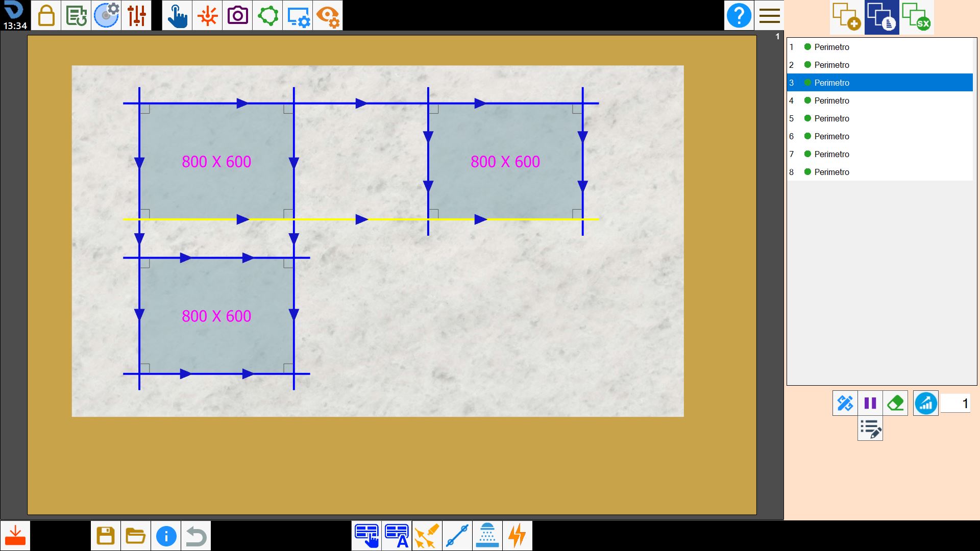This screenshot has height=551, width=980.
Task: Open the sliders adjustment settings
Action: point(136,15)
